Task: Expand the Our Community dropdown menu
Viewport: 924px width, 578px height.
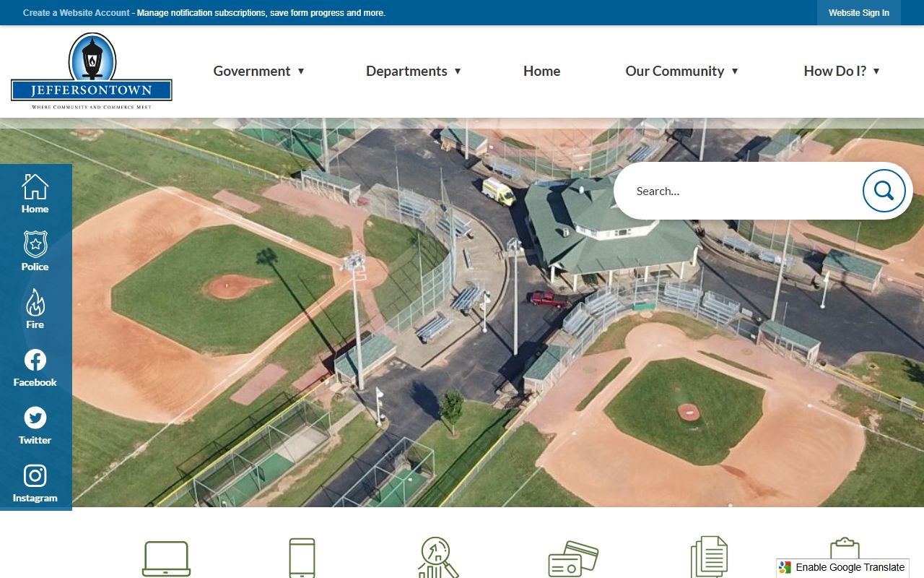Action: tap(682, 71)
